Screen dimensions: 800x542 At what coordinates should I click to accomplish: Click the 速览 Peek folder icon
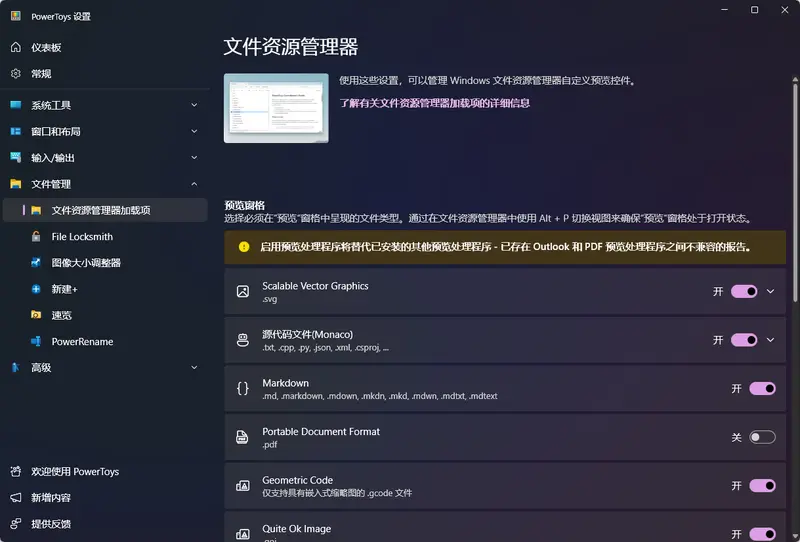[36, 315]
